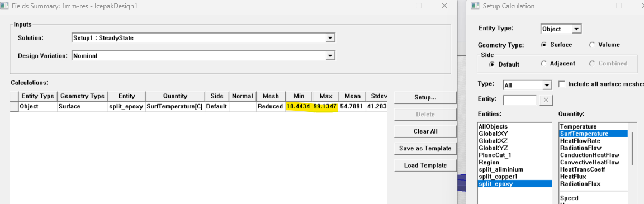This screenshot has height=204, width=644.
Task: Click the Entity Type column header
Action: pyautogui.click(x=38, y=96)
